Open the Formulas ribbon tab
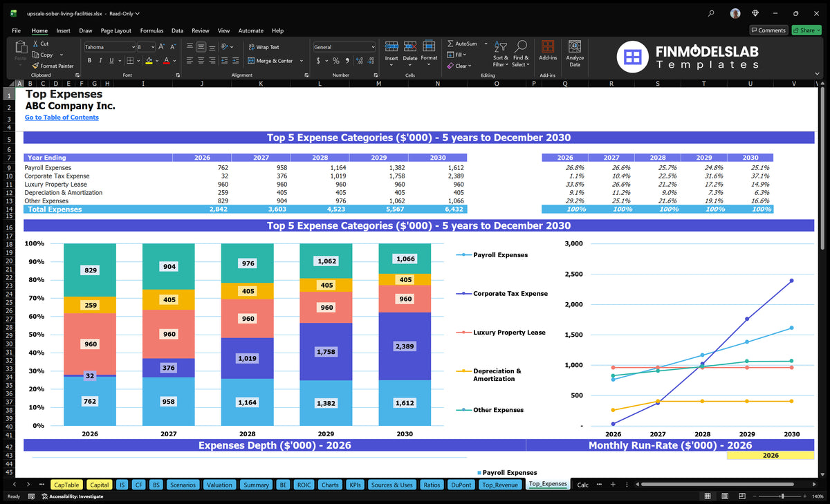The width and height of the screenshot is (830, 504). click(x=151, y=30)
